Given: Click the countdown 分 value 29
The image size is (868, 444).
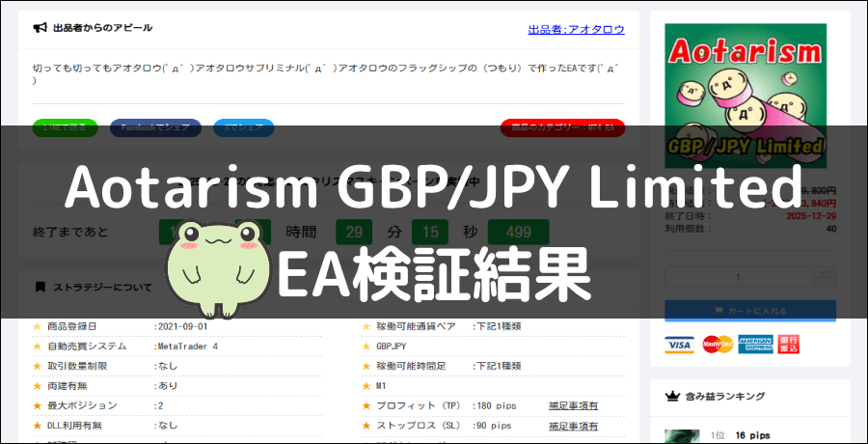Looking at the screenshot, I should click(x=354, y=233).
